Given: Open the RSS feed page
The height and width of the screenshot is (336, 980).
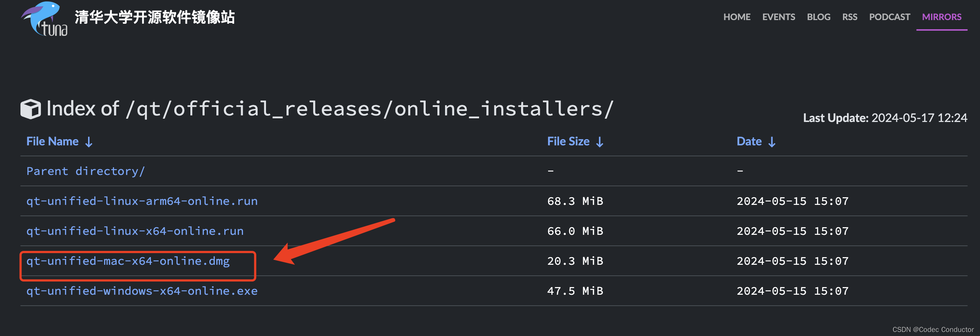Looking at the screenshot, I should (850, 17).
